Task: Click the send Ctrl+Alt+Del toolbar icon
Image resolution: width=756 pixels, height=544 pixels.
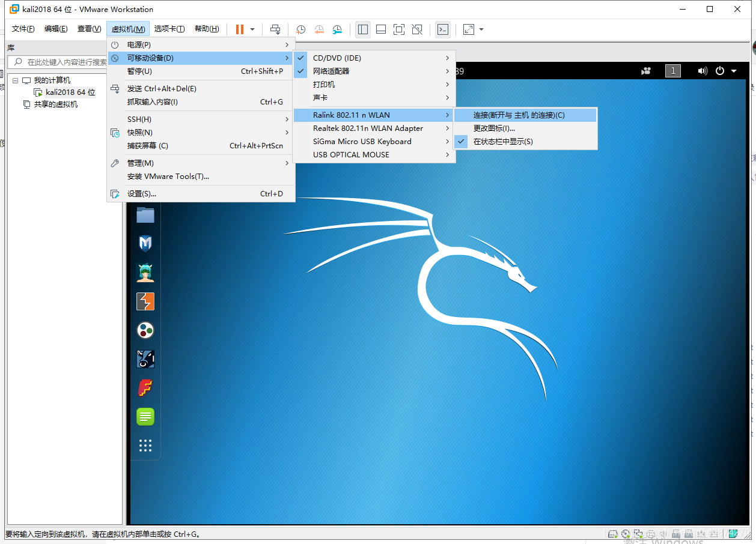Action: pos(275,29)
